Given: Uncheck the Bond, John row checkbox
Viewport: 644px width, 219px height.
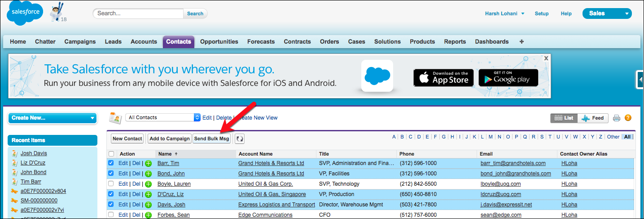Looking at the screenshot, I should pyautogui.click(x=111, y=174).
